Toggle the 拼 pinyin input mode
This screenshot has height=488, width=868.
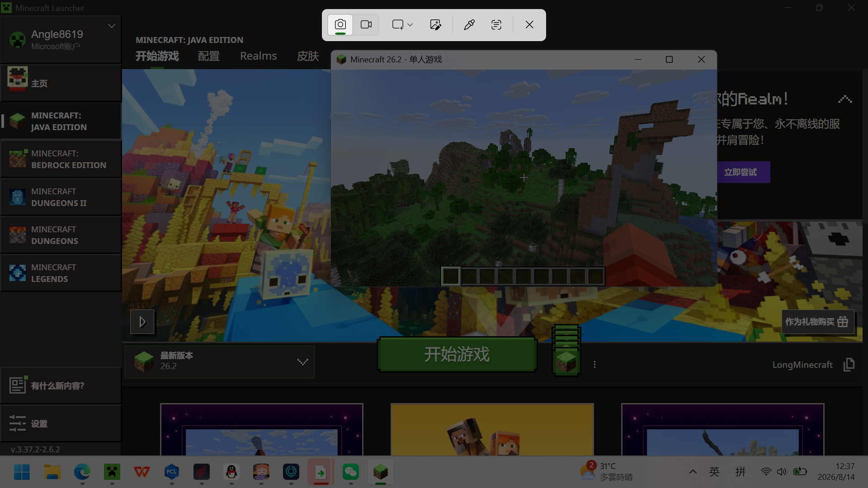(x=741, y=472)
